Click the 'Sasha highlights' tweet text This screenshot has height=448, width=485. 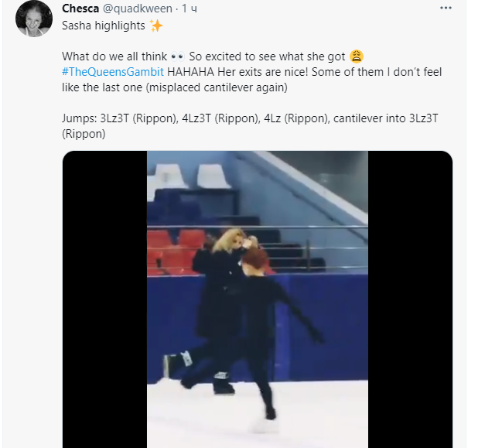click(104, 26)
